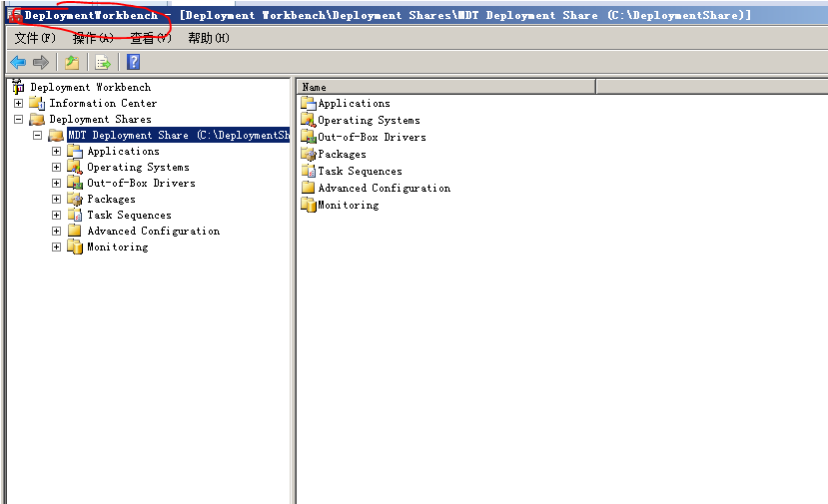
Task: Select Operating Systems label in the tree
Action: pyautogui.click(x=138, y=168)
